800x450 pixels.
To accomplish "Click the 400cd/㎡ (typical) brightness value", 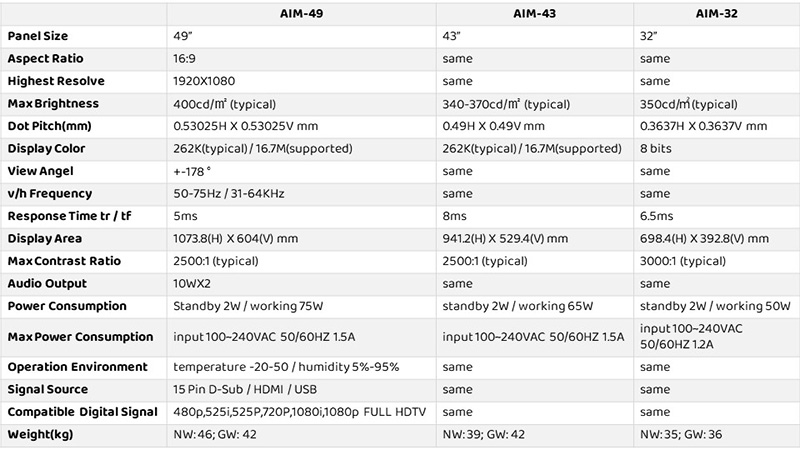I will [225, 103].
